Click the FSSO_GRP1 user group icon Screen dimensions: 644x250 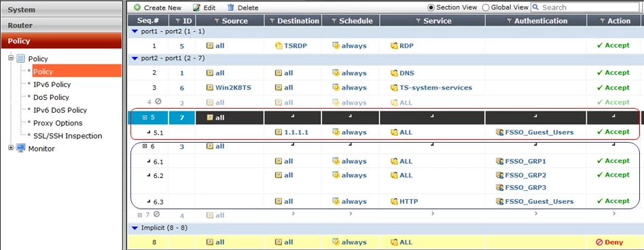coord(499,161)
